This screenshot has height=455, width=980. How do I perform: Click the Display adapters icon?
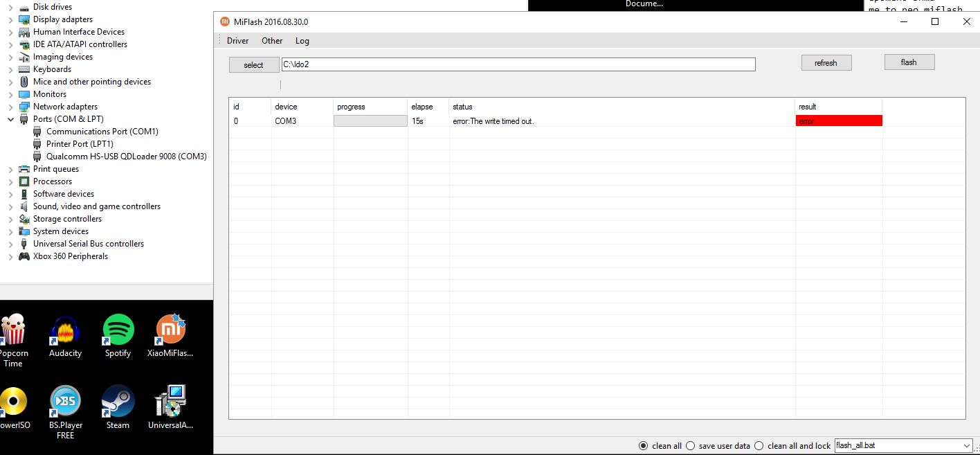coord(24,19)
